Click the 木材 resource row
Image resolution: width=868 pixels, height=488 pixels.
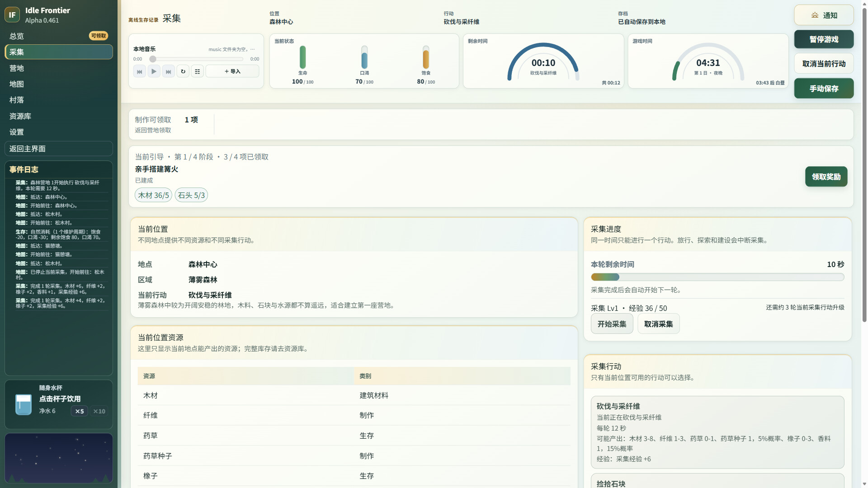click(354, 395)
